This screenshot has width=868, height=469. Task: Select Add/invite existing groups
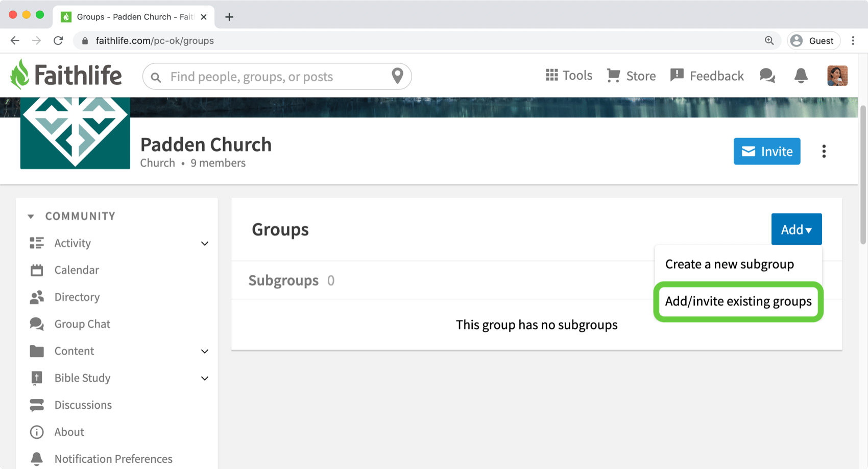click(x=738, y=301)
